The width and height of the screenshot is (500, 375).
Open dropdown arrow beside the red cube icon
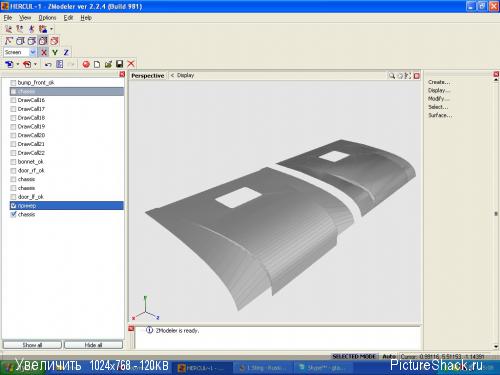coord(35,64)
